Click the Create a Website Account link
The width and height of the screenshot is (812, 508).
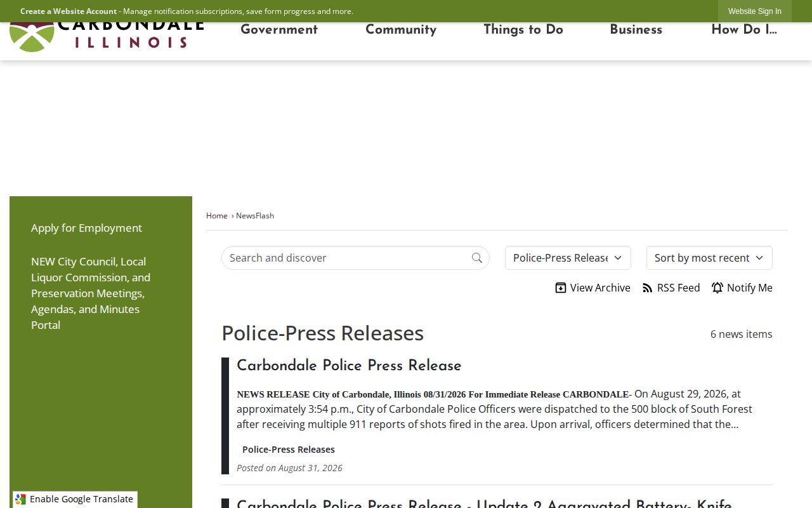(x=69, y=11)
